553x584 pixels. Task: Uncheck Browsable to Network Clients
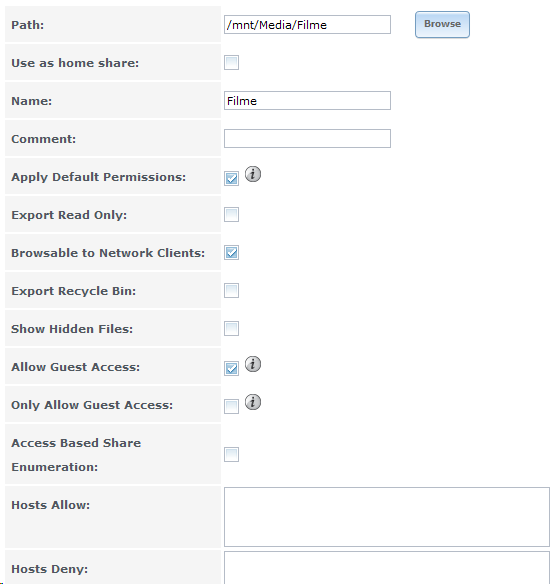(x=231, y=253)
